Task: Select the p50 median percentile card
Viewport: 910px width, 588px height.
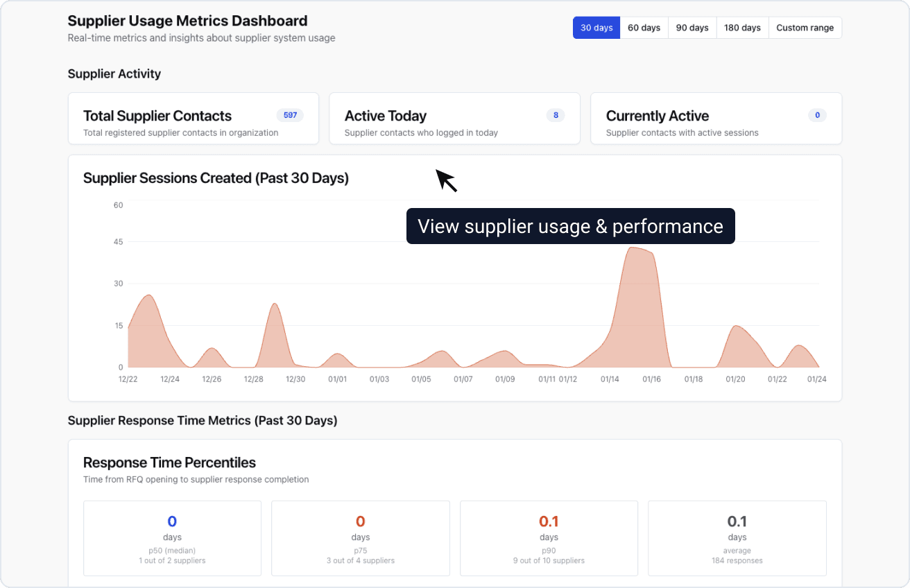Action: click(172, 538)
